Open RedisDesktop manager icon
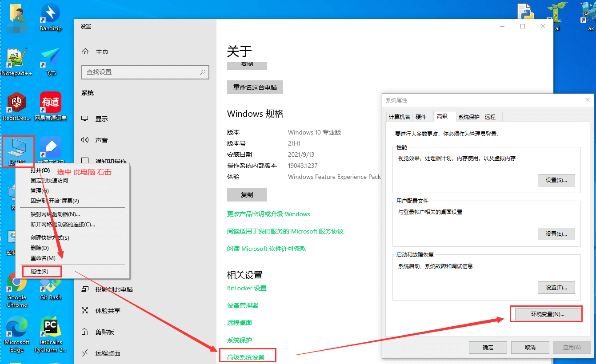Image resolution: width=596 pixels, height=364 pixels. click(x=17, y=107)
